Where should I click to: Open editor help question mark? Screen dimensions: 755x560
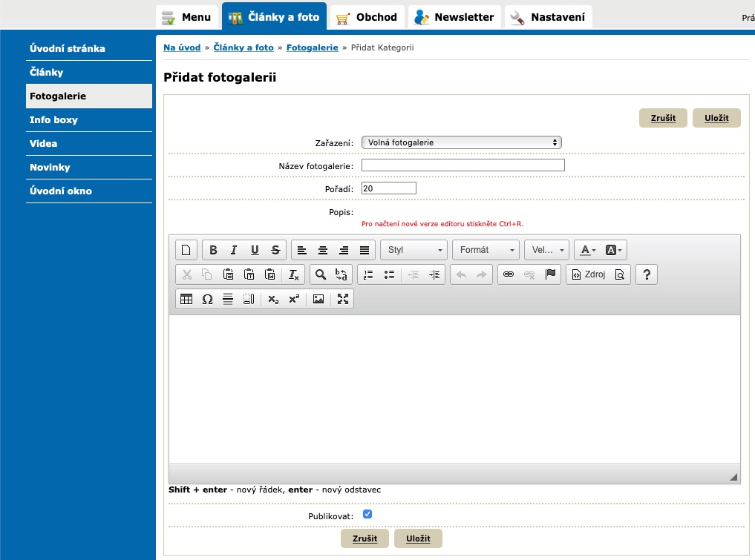click(647, 274)
